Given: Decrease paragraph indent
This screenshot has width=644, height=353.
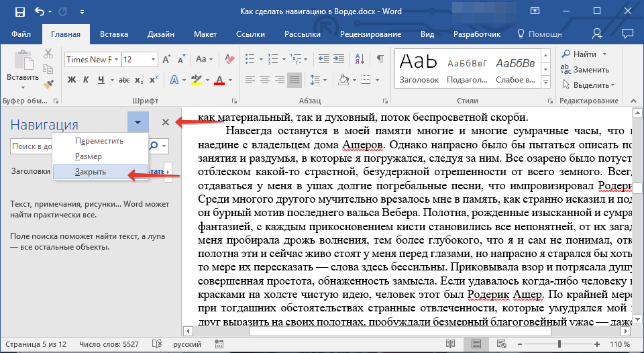Looking at the screenshot, I should coord(323,59).
